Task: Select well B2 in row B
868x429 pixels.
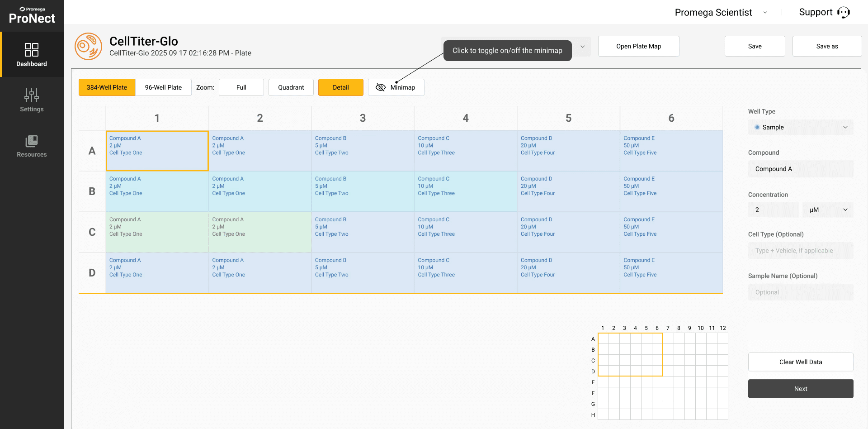Action: click(x=260, y=191)
